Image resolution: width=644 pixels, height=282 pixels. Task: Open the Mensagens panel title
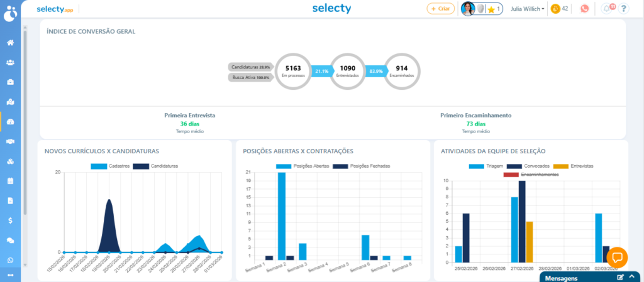pos(561,278)
